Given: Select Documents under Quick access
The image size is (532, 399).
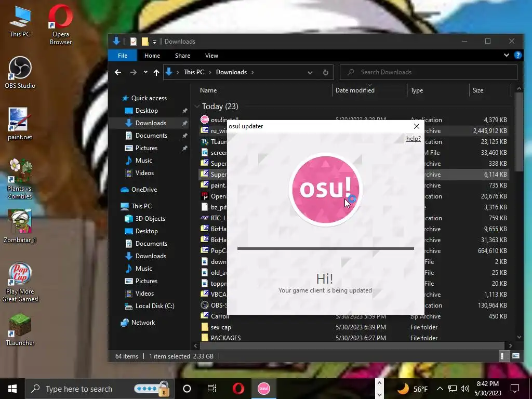Looking at the screenshot, I should click(x=151, y=136).
